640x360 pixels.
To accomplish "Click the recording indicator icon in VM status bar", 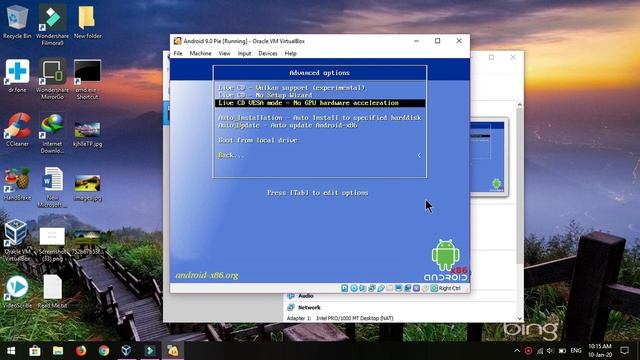I will click(407, 288).
